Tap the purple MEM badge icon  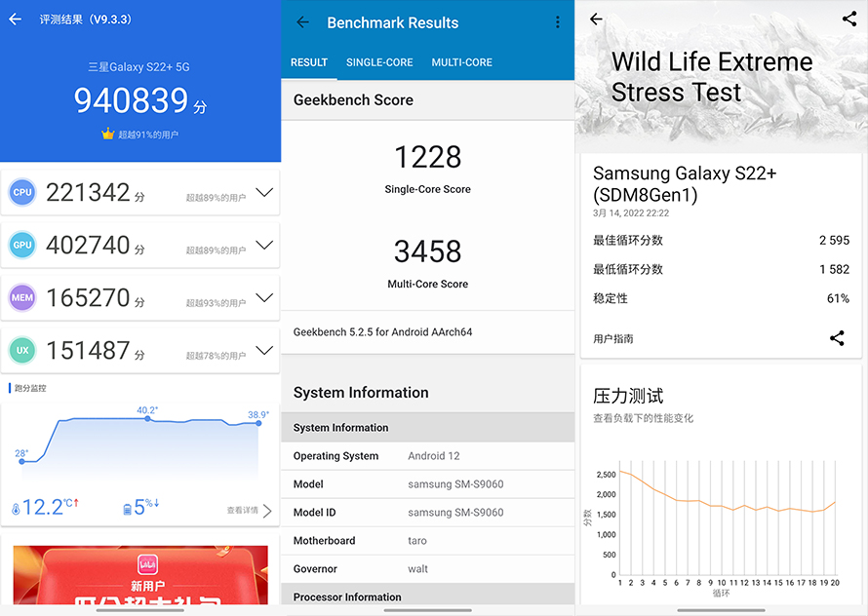click(22, 298)
